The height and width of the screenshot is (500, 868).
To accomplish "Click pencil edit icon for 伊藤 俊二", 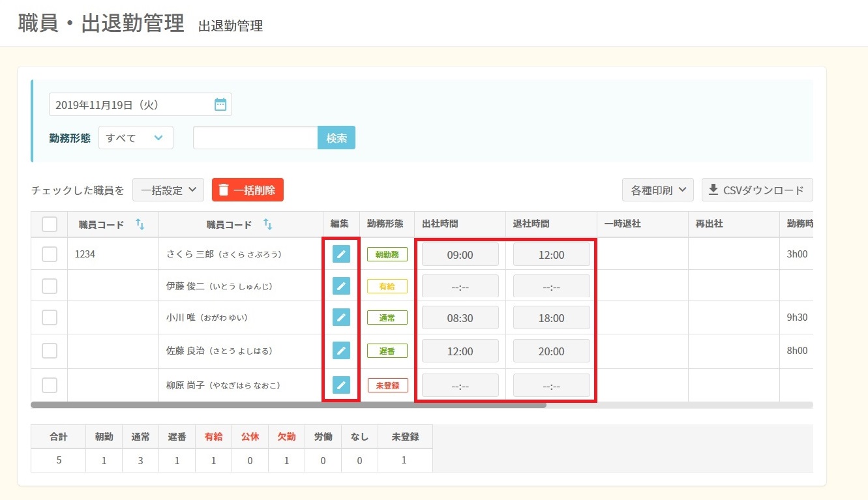I will (341, 286).
